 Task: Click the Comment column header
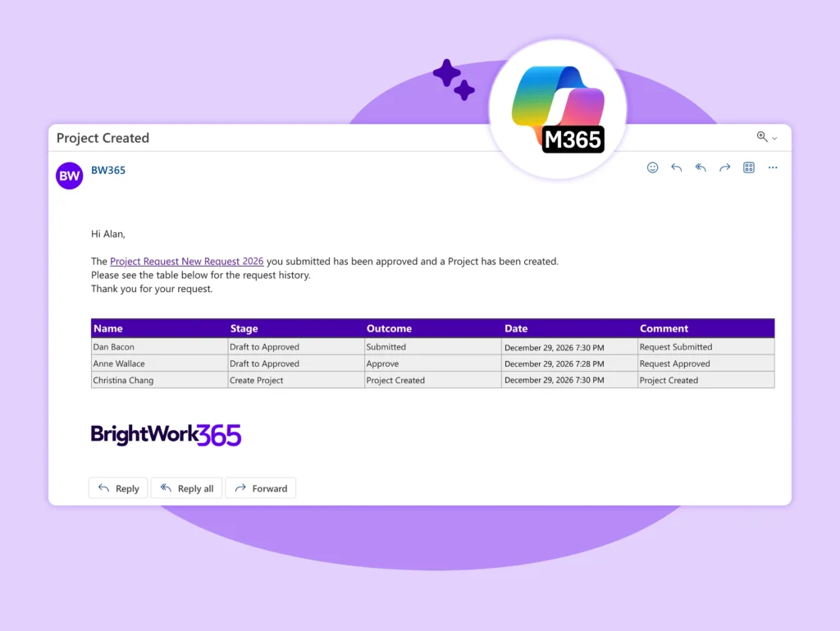[x=706, y=328]
